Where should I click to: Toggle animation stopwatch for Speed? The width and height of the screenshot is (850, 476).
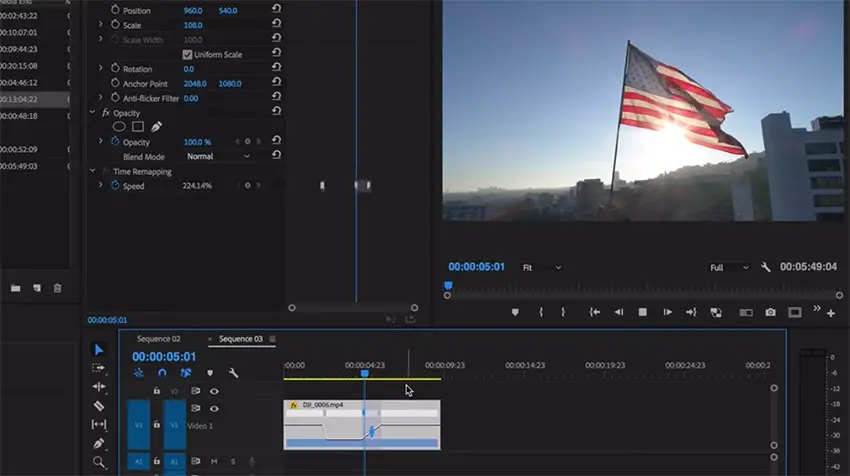(115, 185)
